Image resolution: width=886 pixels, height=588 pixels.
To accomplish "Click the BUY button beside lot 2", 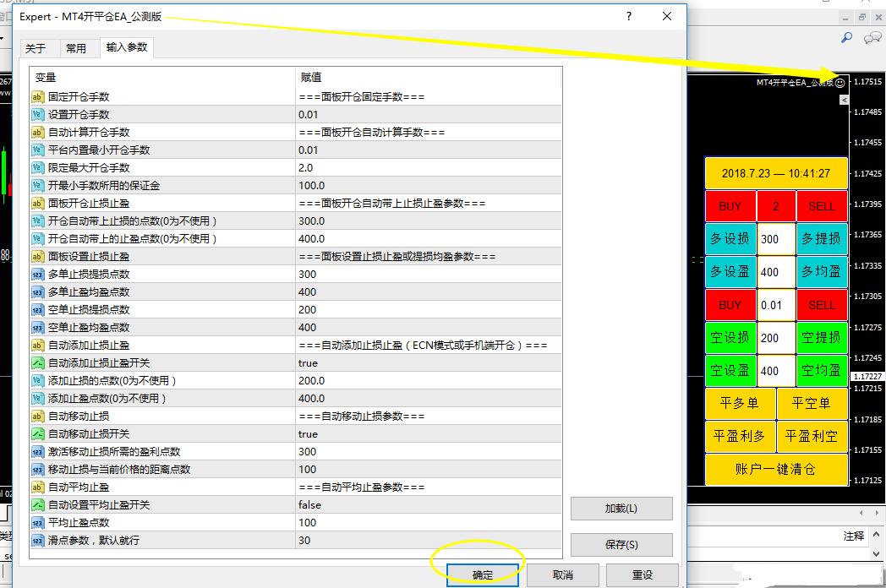I will click(730, 206).
